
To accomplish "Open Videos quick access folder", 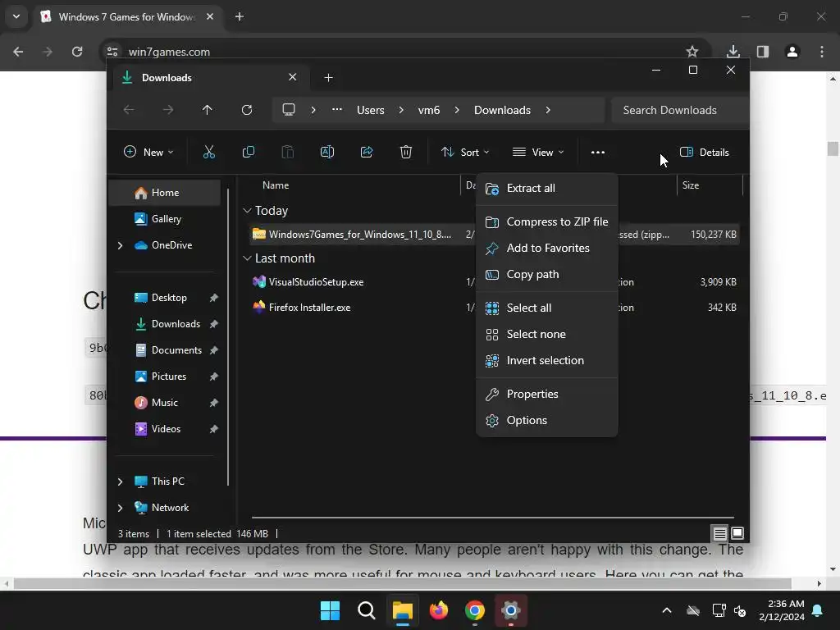I will pos(165,429).
